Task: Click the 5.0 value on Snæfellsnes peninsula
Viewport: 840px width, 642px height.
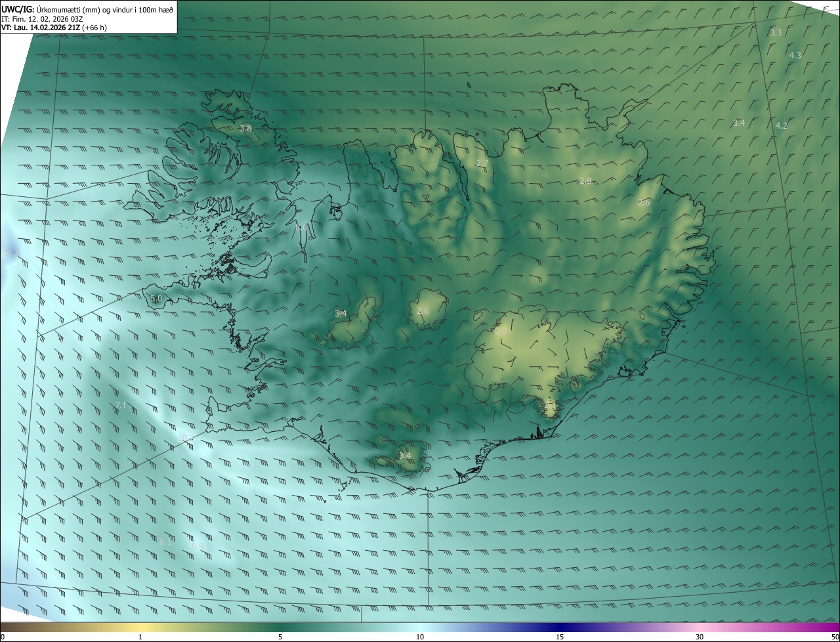Action: coord(156,298)
